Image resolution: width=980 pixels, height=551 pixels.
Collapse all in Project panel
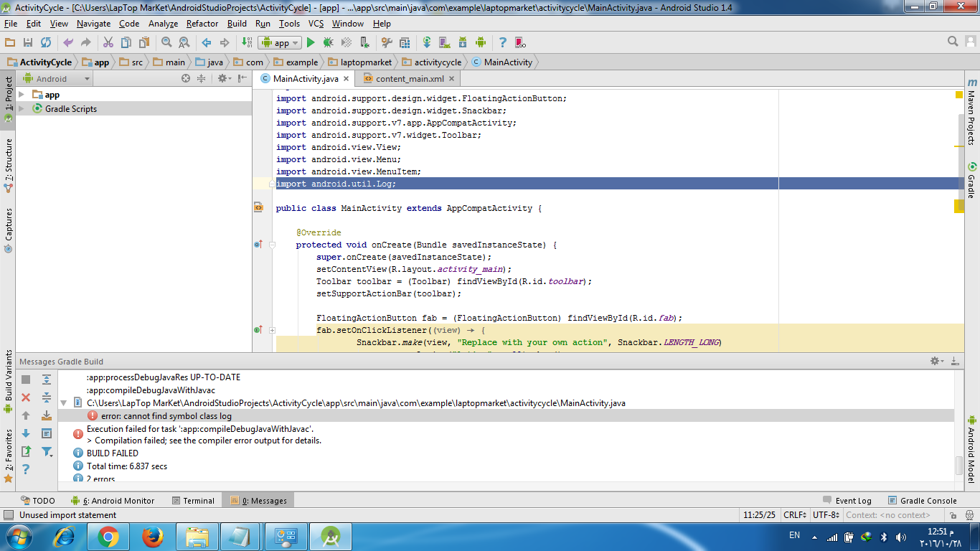202,79
